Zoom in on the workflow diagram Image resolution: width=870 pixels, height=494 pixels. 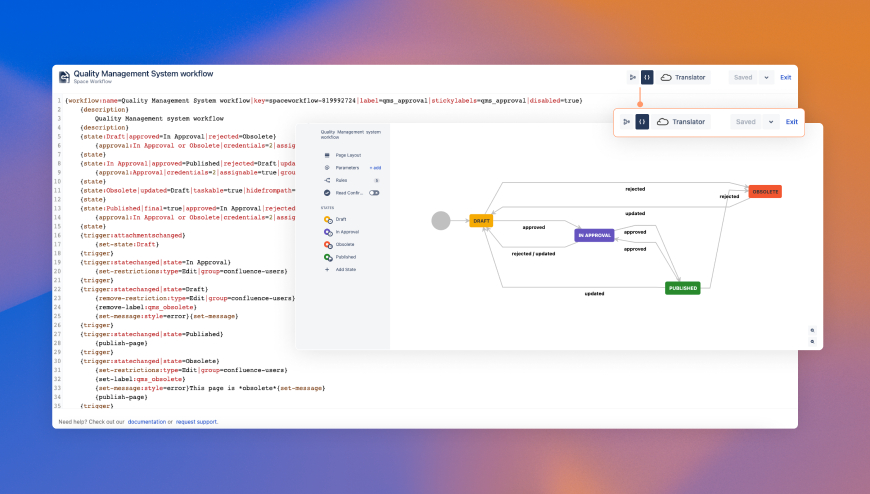pos(812,330)
